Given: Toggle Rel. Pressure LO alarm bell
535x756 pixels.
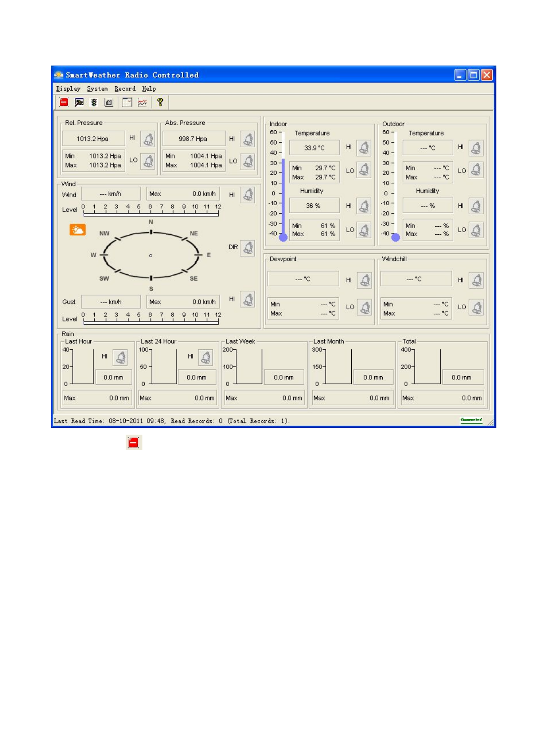Looking at the screenshot, I should [x=148, y=161].
